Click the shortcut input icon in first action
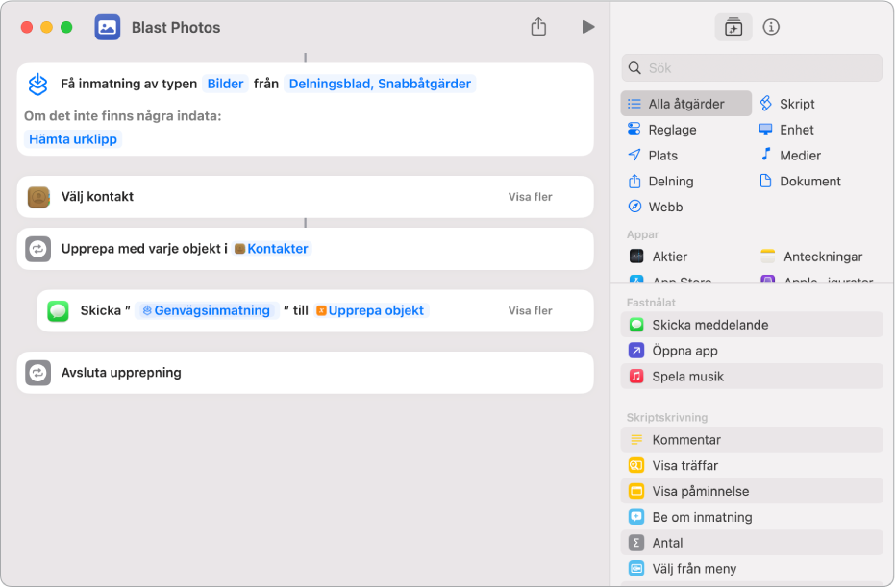This screenshot has height=588, width=895. (37, 85)
